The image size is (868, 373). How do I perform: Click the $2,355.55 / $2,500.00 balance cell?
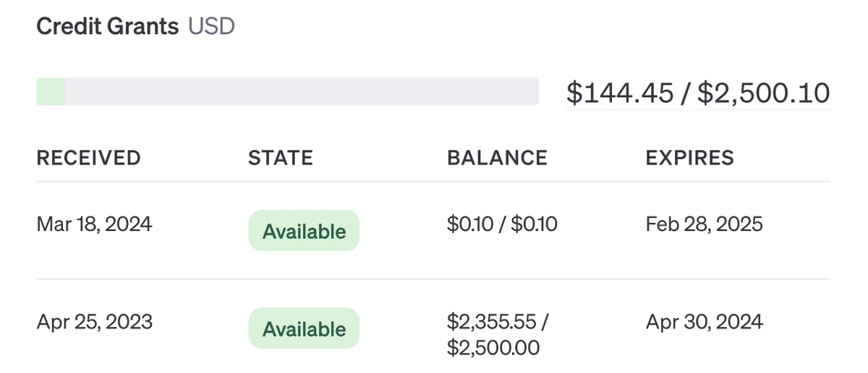point(498,334)
